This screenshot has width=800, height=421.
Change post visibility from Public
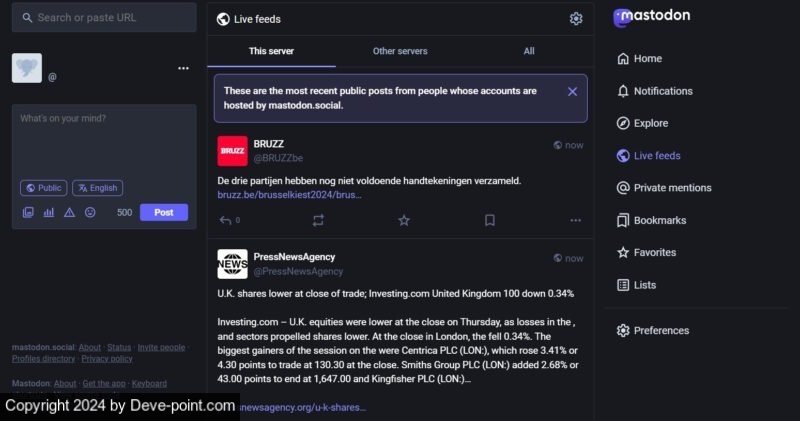pos(43,188)
